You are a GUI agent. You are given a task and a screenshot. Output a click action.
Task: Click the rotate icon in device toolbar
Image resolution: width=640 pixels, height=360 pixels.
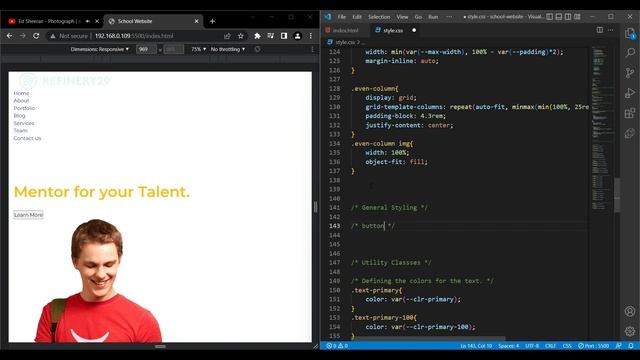pos(257,49)
